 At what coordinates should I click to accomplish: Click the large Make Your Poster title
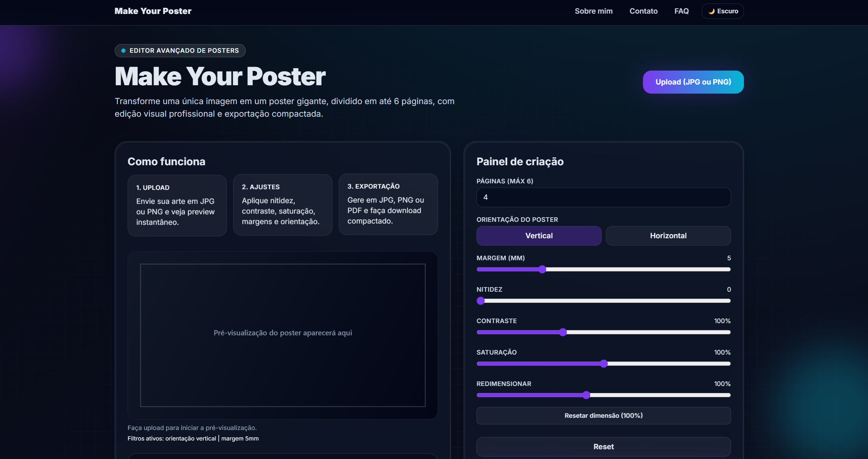click(x=220, y=76)
